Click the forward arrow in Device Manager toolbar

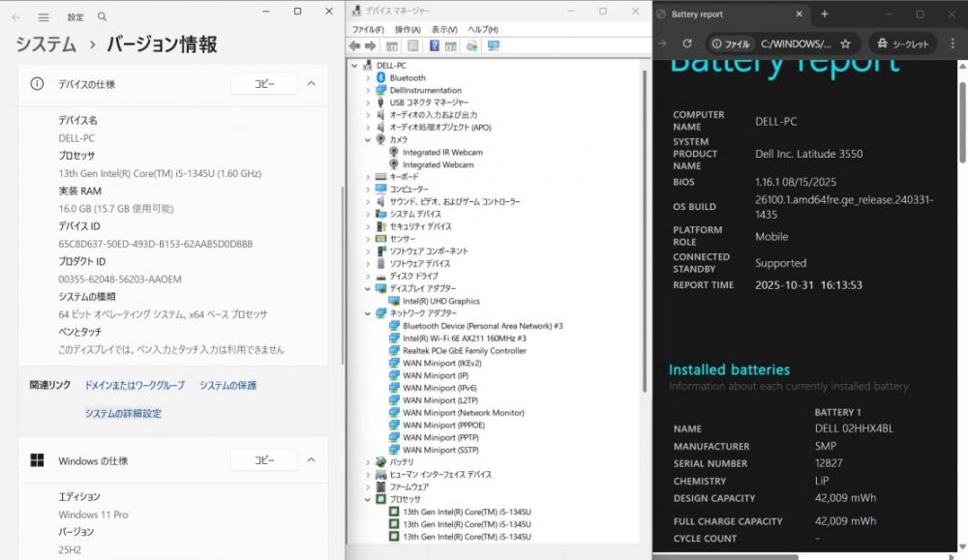tap(371, 45)
